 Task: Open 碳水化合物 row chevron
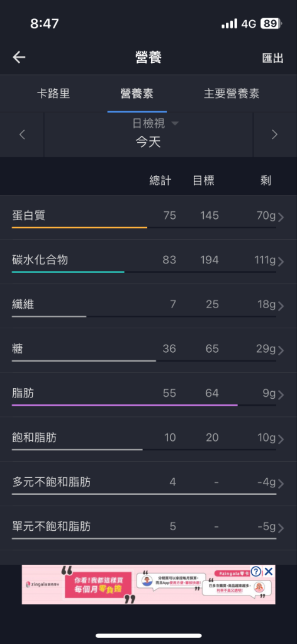click(281, 262)
